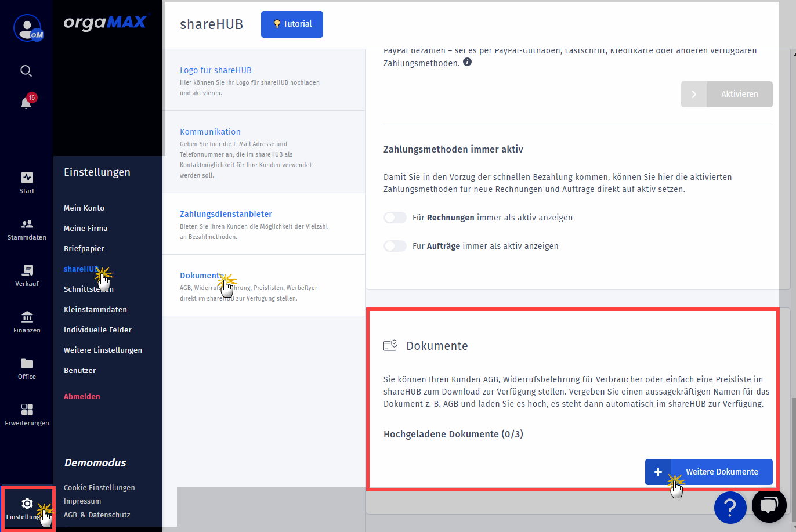Image resolution: width=796 pixels, height=532 pixels.
Task: Open Individuelle Felder settings
Action: [x=97, y=330]
